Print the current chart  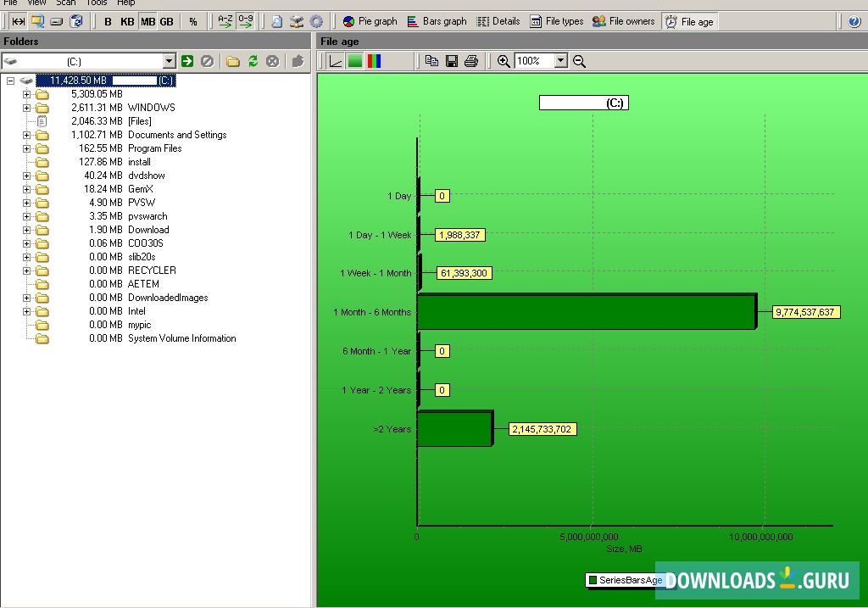[472, 60]
